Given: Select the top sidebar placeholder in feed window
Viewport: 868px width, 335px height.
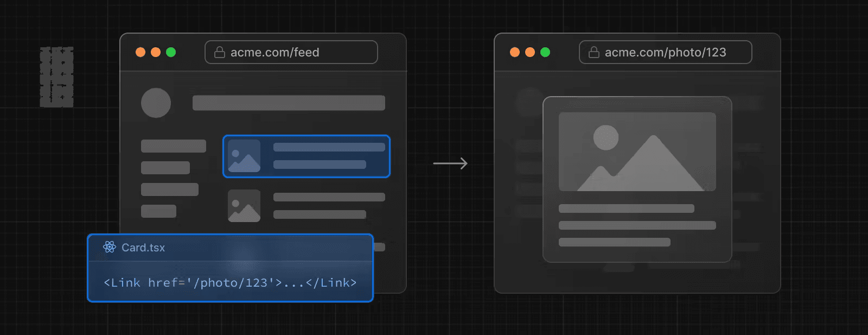Looking at the screenshot, I should [174, 146].
